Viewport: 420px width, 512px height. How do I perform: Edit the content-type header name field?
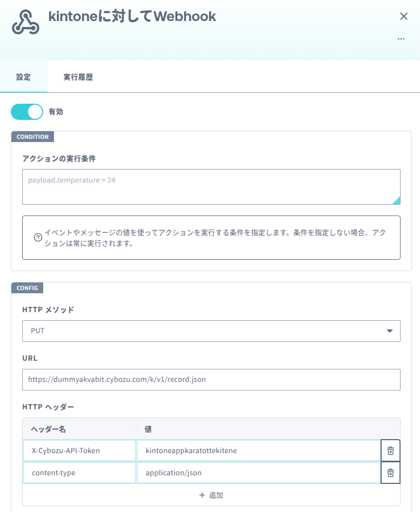79,473
